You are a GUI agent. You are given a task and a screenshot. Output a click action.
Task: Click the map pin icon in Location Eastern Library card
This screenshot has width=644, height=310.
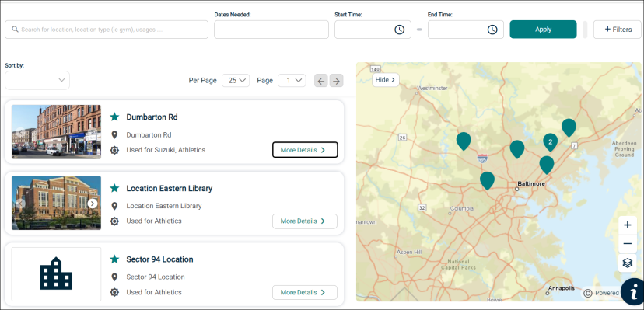(114, 206)
